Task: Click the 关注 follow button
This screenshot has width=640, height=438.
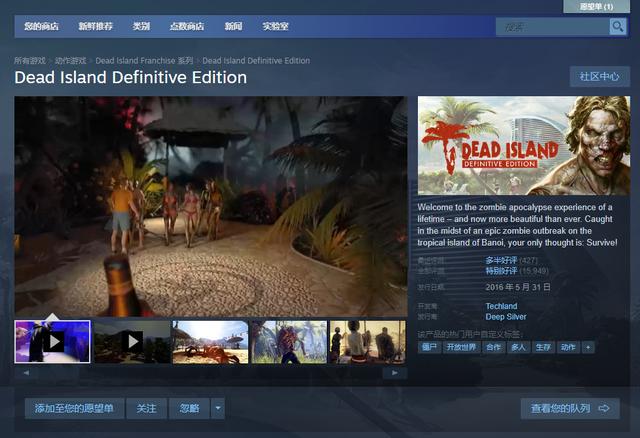Action: [x=147, y=408]
